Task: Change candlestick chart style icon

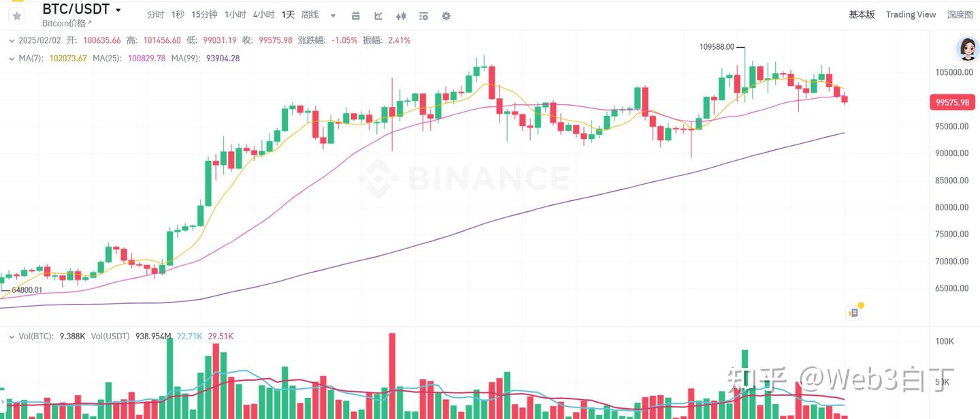Action: pos(401,15)
